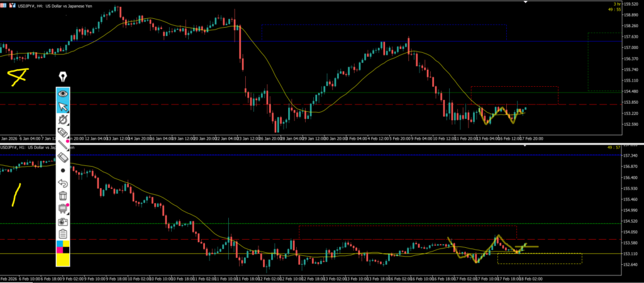The height and width of the screenshot is (283, 644).
Task: Undo the last drawing stroke
Action: tap(63, 183)
